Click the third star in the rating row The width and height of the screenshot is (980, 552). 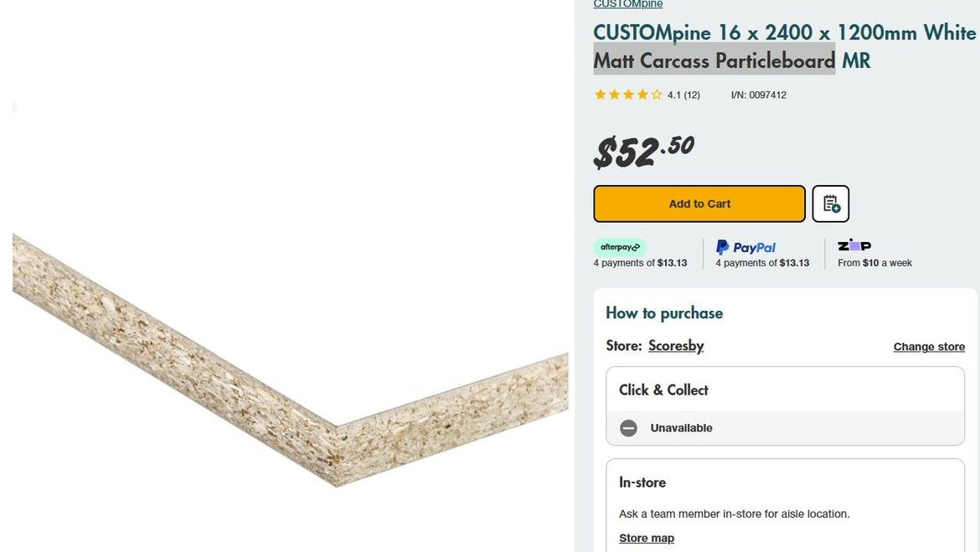click(x=628, y=95)
